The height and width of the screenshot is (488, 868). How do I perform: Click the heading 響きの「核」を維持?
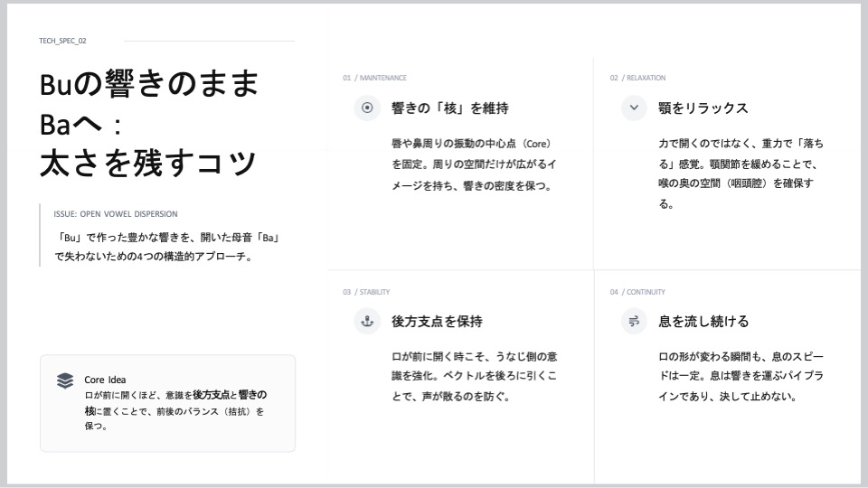(x=449, y=108)
